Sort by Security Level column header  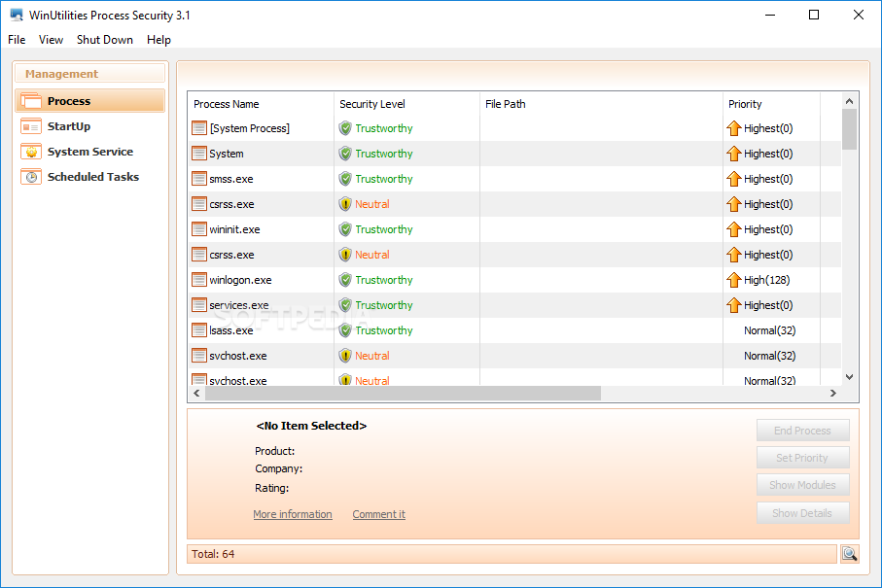pyautogui.click(x=406, y=104)
